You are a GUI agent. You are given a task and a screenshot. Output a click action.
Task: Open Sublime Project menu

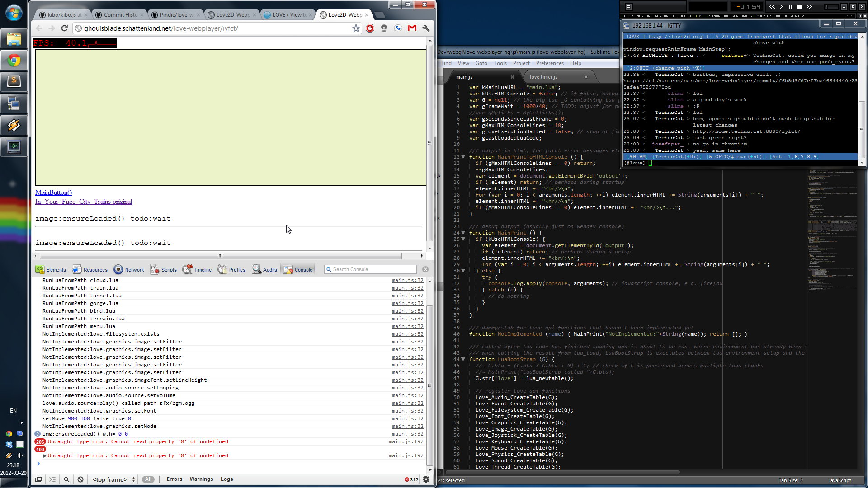tap(521, 63)
